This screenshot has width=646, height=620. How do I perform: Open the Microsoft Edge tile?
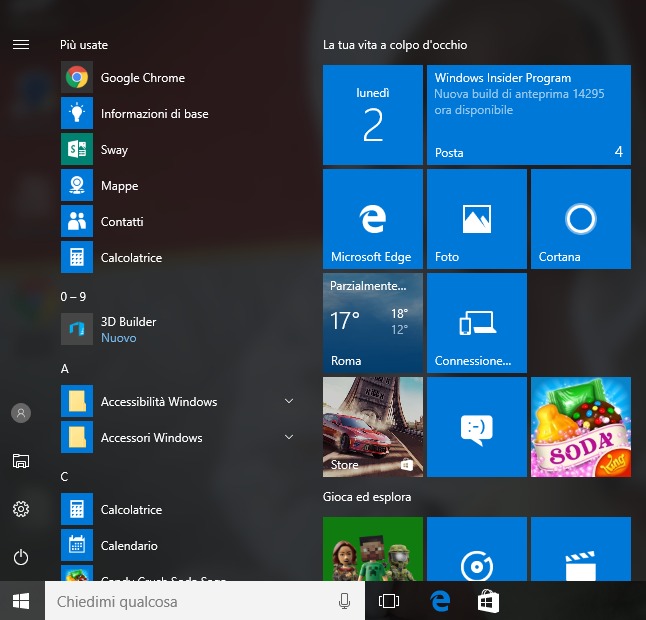click(373, 219)
